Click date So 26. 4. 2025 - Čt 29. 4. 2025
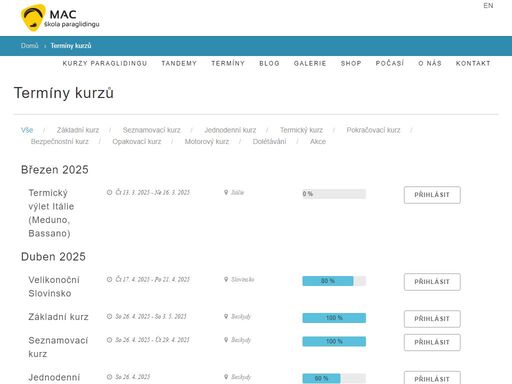Screen dimensions: 512x384 152,340
